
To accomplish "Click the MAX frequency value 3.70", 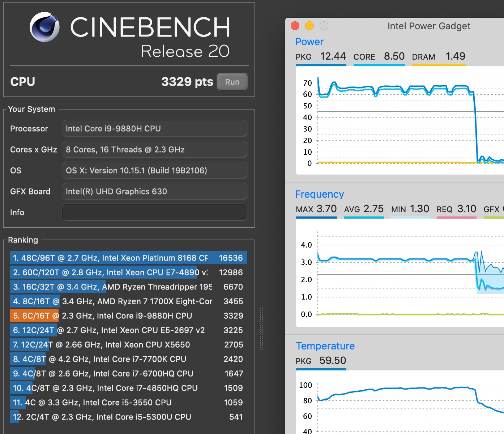I will (326, 209).
